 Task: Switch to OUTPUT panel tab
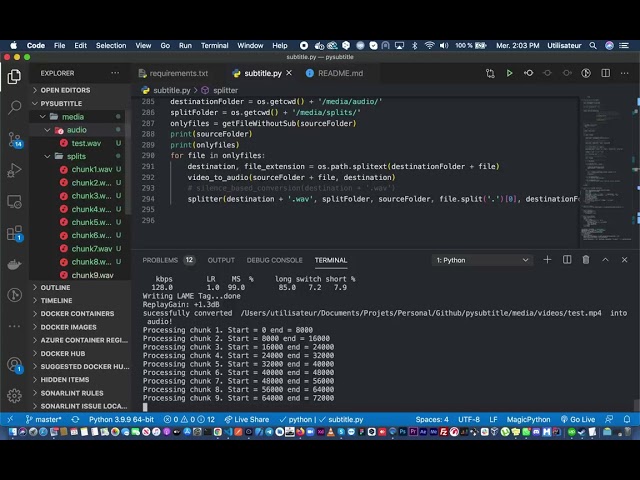[x=221, y=260]
